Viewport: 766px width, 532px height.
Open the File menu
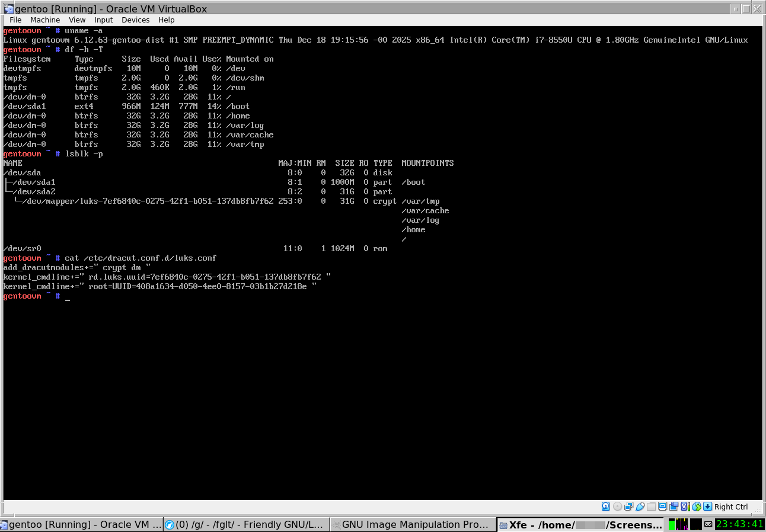[x=15, y=20]
